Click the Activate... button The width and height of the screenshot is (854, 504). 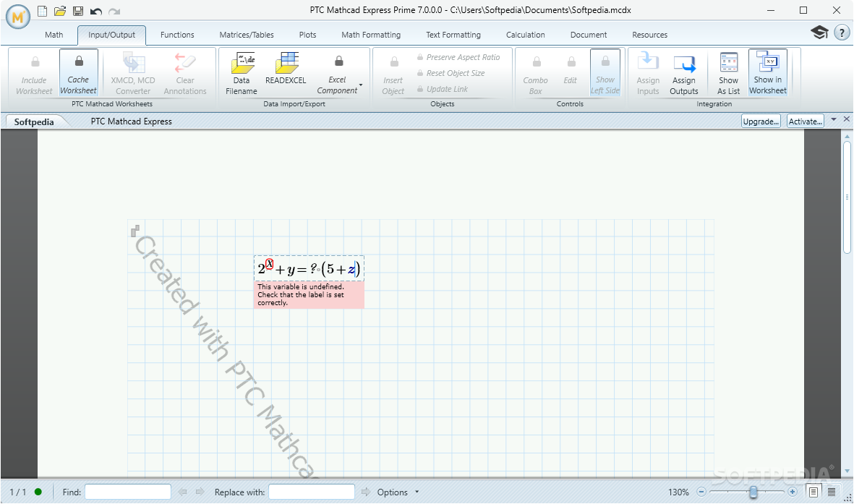[x=806, y=121]
